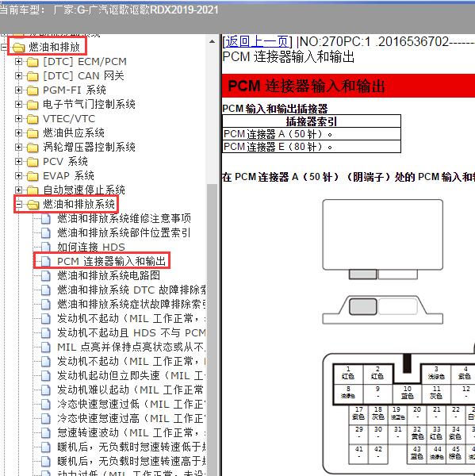
Task: Click pin 43 蓝色 in connector diagram
Action: click(x=417, y=453)
